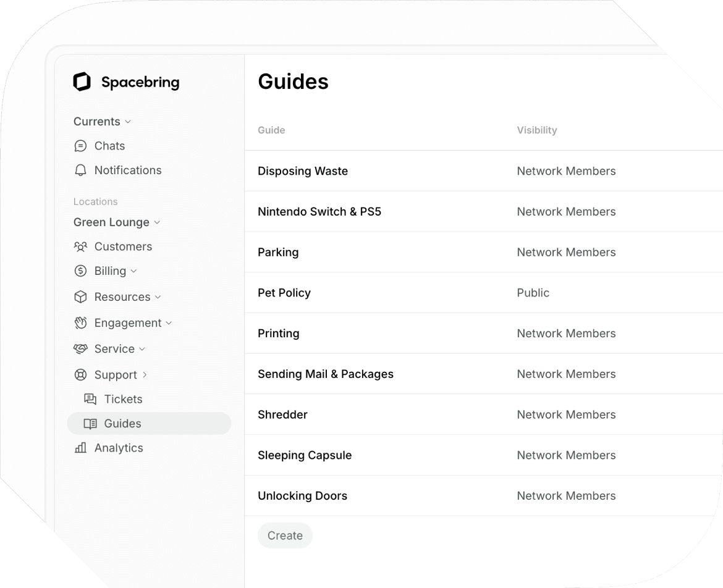
Task: Open the Service eye icon
Action: point(80,349)
